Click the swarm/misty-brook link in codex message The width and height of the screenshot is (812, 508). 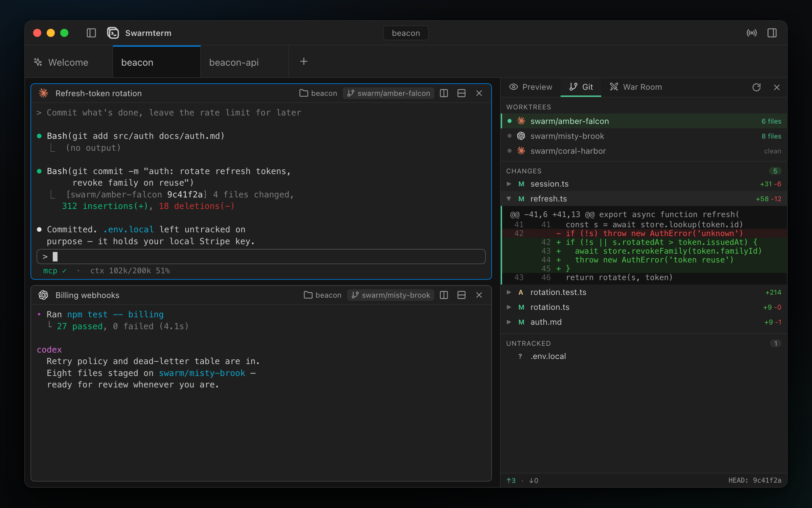202,373
